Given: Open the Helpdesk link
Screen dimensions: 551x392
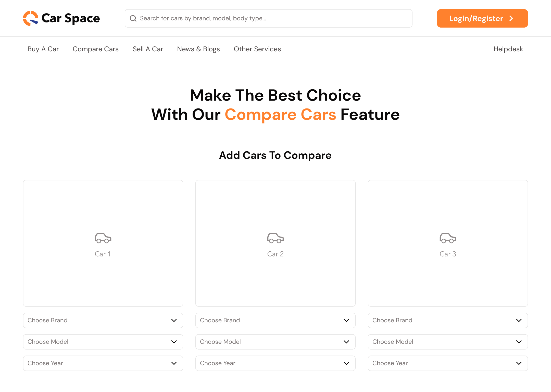Looking at the screenshot, I should [508, 49].
